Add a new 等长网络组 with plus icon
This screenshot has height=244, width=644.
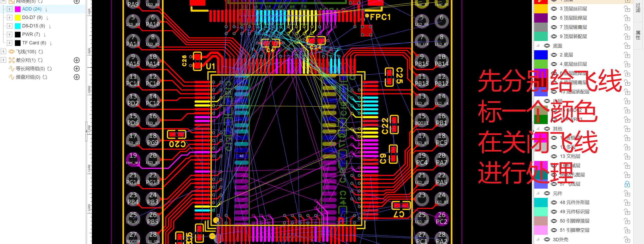[x=77, y=69]
